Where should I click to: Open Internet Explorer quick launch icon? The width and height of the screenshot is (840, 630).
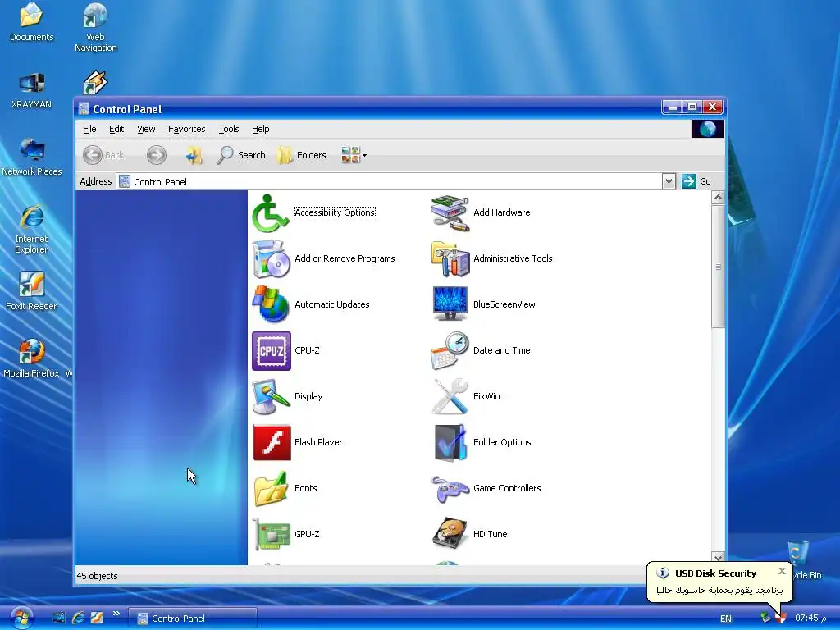[78, 618]
